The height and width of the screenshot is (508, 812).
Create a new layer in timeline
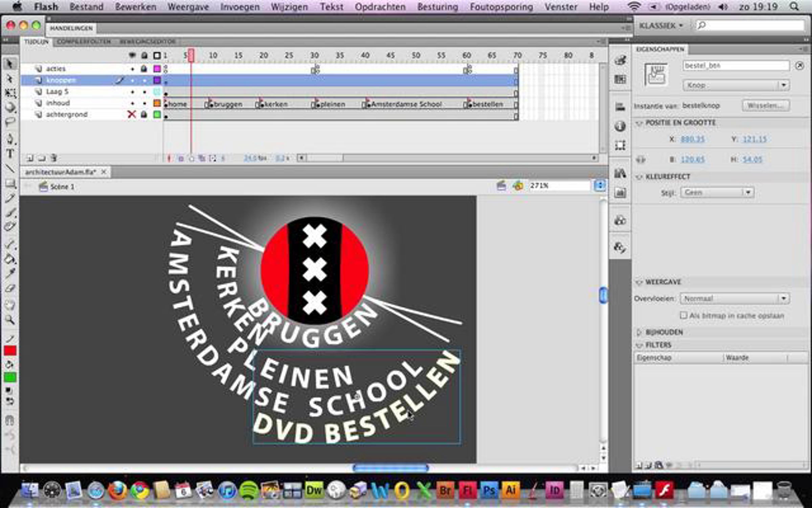pos(30,158)
